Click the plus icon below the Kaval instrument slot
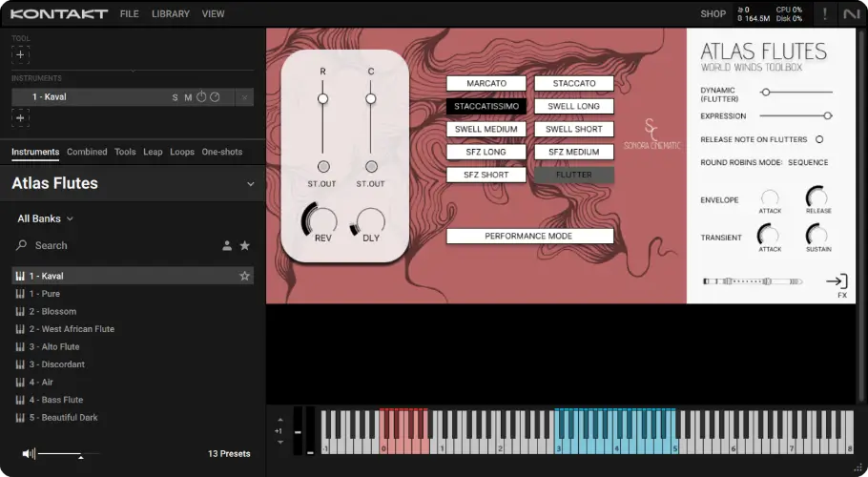The width and height of the screenshot is (868, 477). click(x=20, y=118)
